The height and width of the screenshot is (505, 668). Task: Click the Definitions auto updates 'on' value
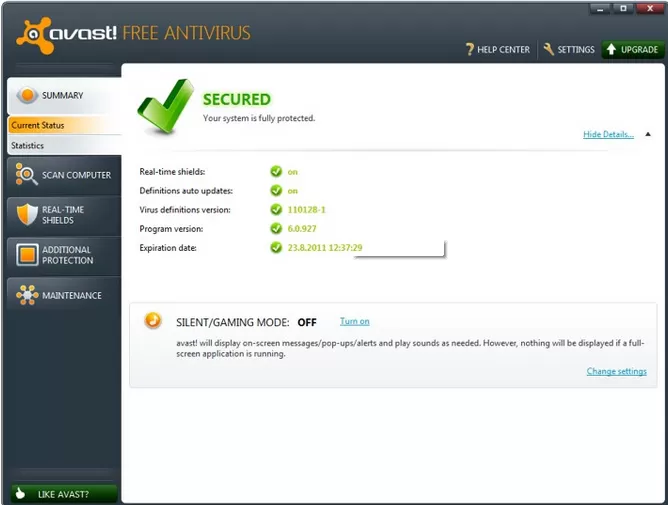[293, 191]
